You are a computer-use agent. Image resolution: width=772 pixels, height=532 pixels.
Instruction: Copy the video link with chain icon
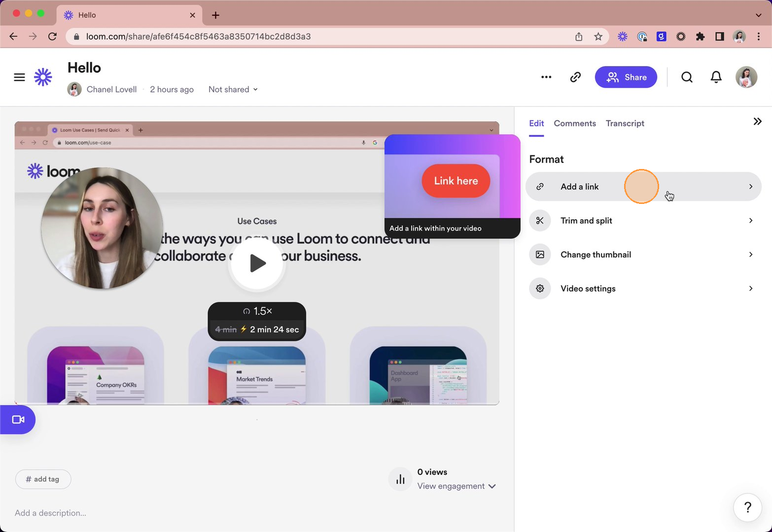click(575, 77)
